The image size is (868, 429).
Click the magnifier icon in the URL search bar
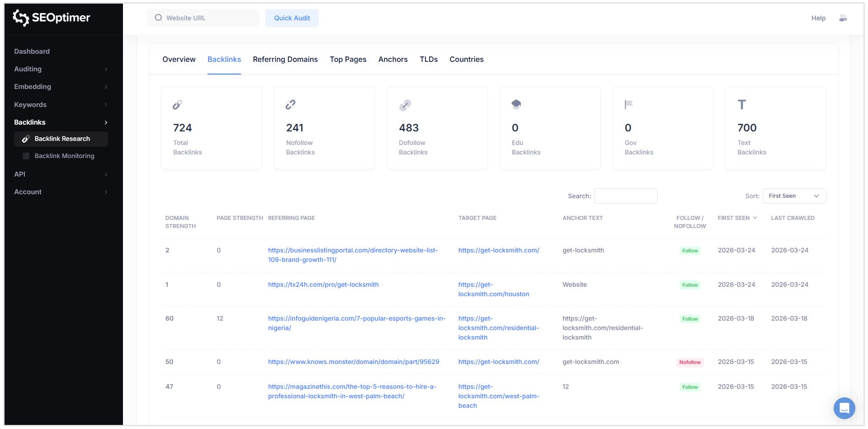click(158, 18)
